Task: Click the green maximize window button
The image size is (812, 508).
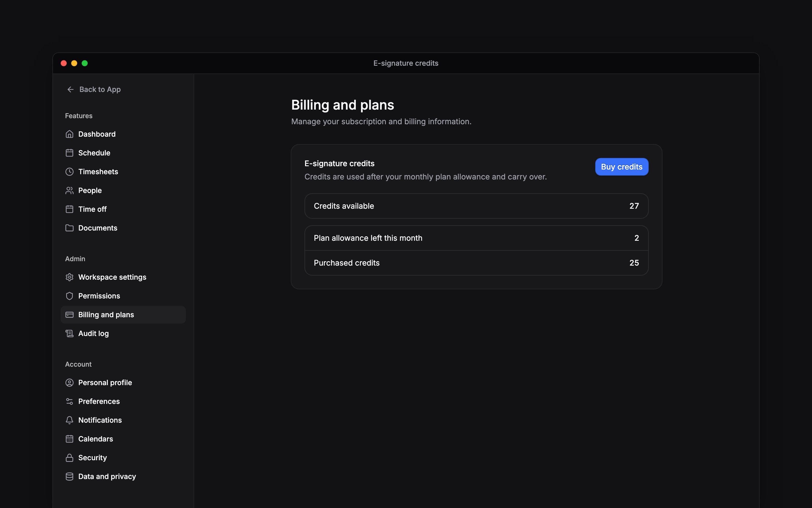Action: [x=85, y=63]
